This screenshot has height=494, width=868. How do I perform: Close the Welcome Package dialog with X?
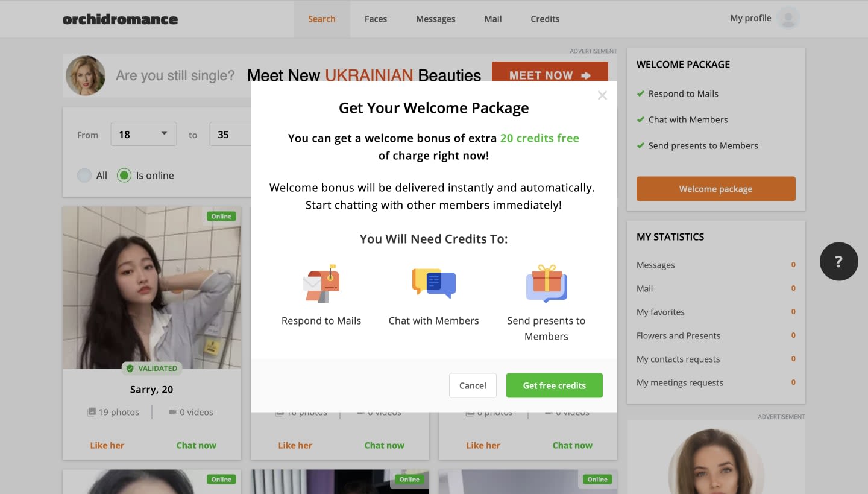(602, 95)
